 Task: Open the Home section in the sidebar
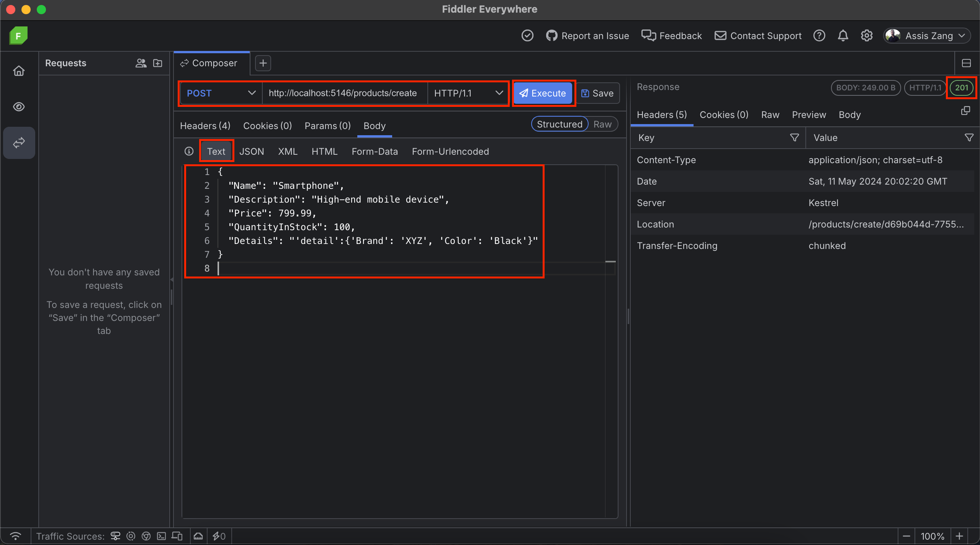click(x=19, y=71)
